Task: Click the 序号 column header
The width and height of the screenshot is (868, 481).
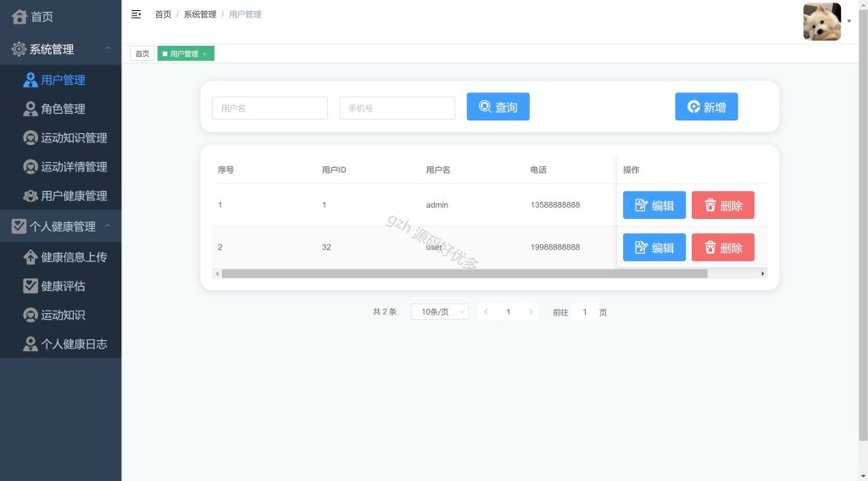Action: 225,171
